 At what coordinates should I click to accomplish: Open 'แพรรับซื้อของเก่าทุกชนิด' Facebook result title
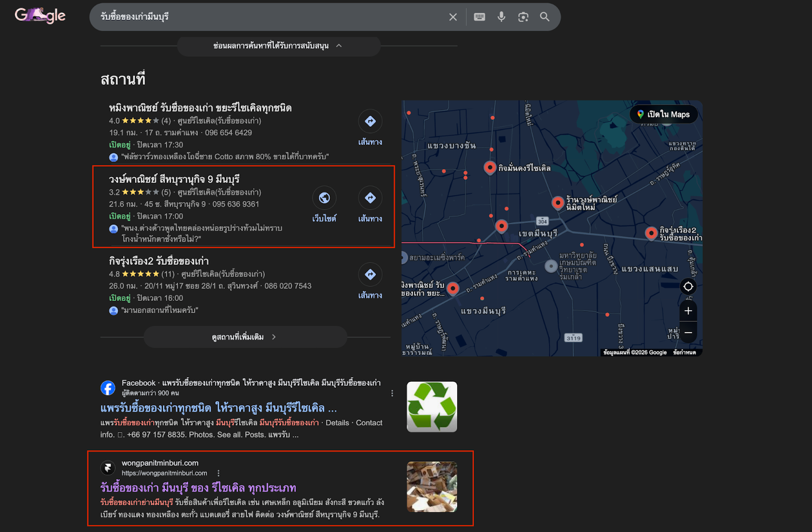pos(219,408)
